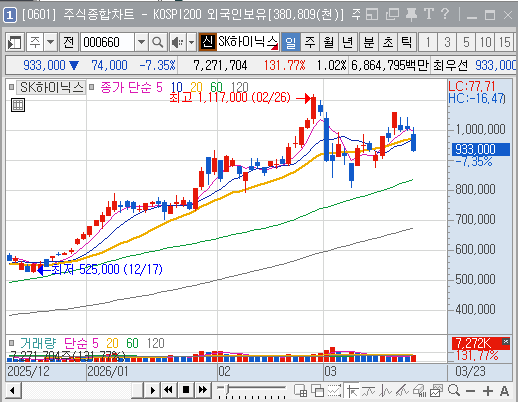The image size is (518, 402).
Task: Close the 7,272K volume tag x icon
Action: [506, 341]
